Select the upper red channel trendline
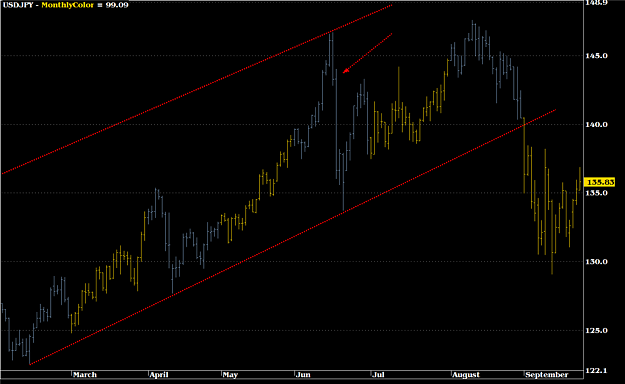 [x=197, y=89]
